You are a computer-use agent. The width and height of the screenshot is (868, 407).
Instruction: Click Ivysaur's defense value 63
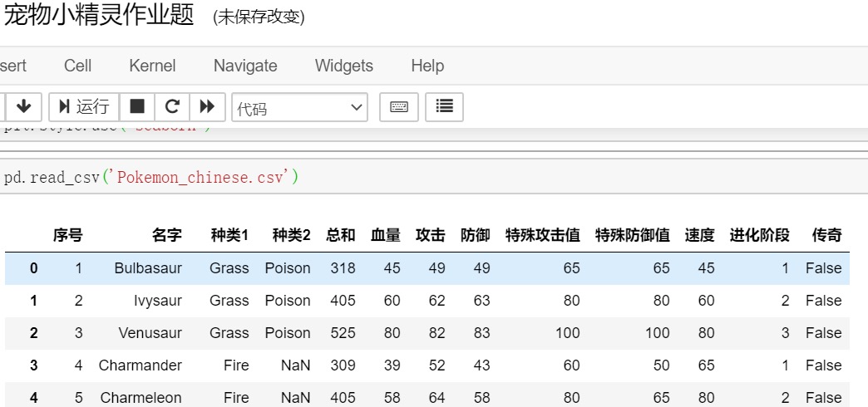click(x=481, y=301)
